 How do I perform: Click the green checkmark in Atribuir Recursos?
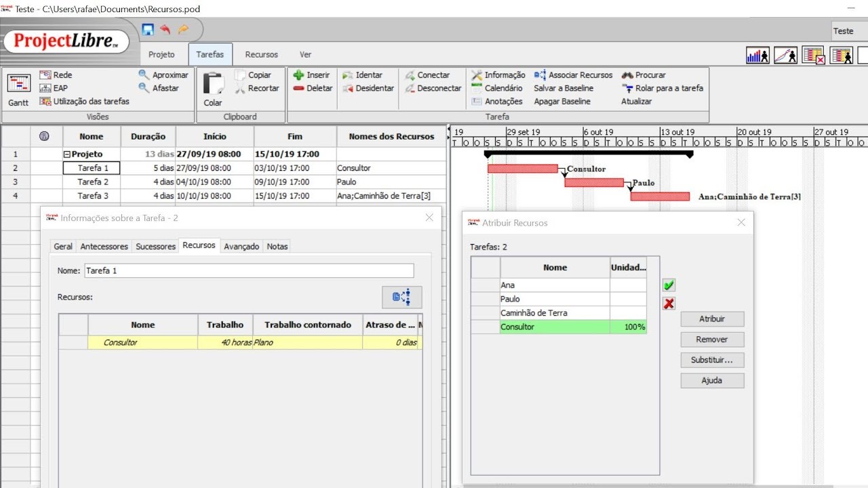click(x=669, y=285)
